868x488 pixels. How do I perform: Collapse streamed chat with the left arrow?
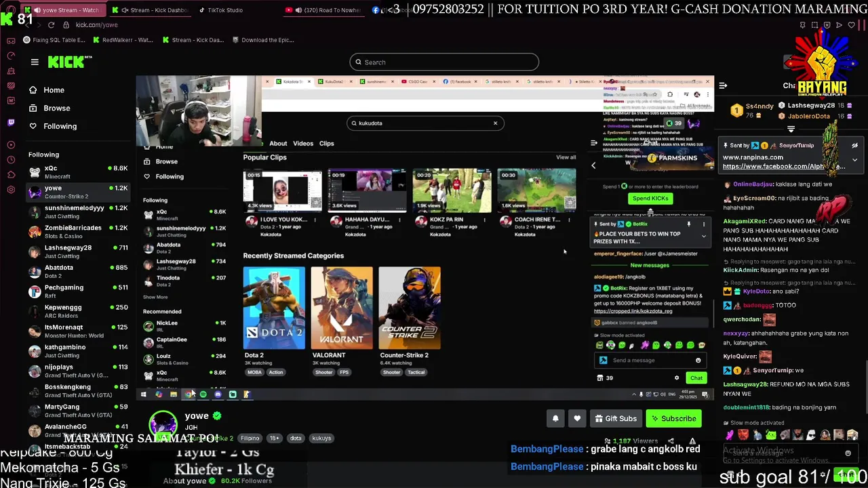pyautogui.click(x=593, y=165)
